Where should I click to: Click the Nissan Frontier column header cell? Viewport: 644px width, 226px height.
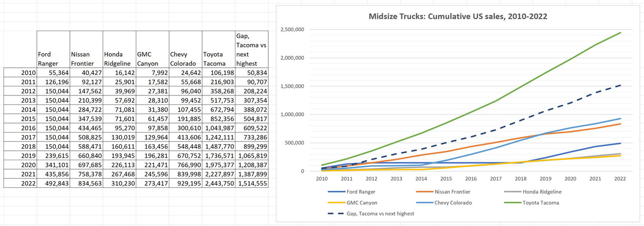click(86, 49)
